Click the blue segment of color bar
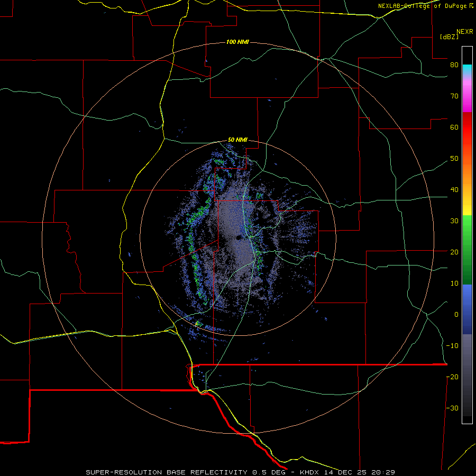 (x=467, y=309)
